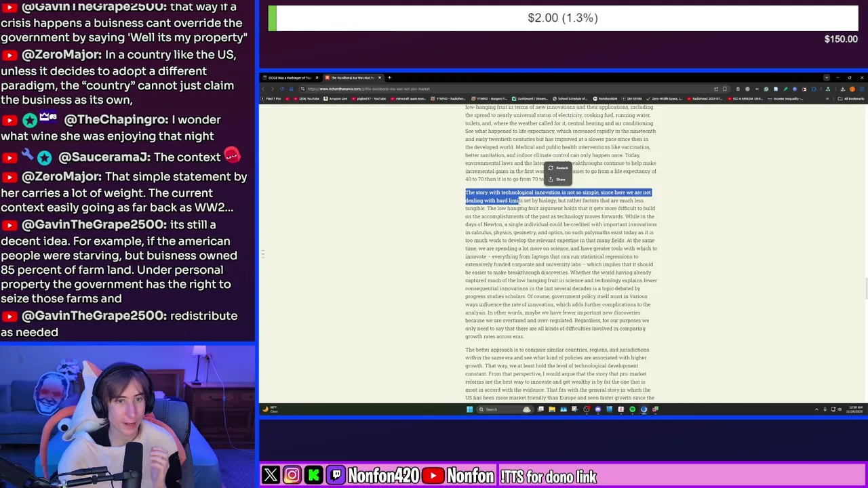
Task: Open pigkin17 - YouTube bookmark
Action: tap(369, 99)
